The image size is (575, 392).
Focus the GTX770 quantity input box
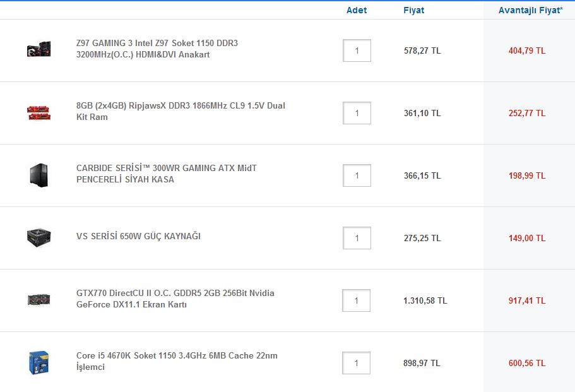pyautogui.click(x=356, y=300)
